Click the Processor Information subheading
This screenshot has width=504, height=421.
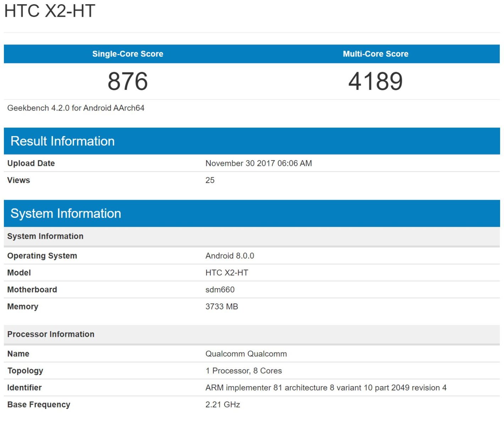(51, 334)
